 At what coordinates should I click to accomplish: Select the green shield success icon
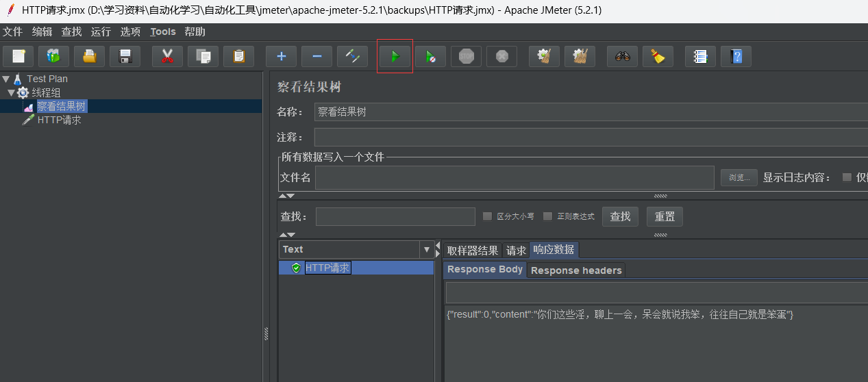pos(296,268)
